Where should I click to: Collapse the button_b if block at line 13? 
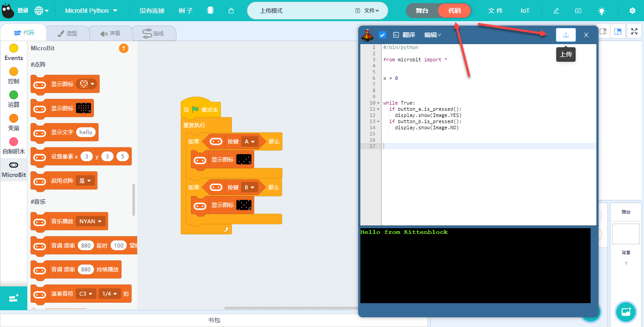378,121
